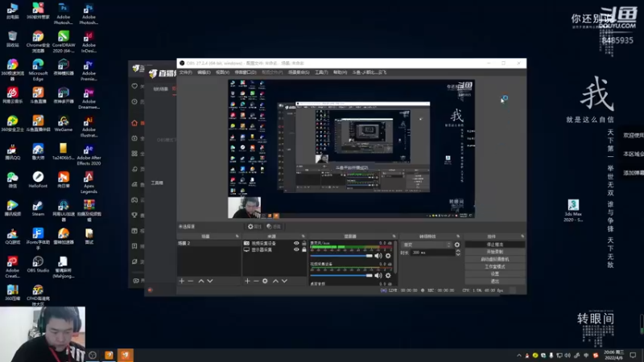Open Adobe After Effects 2020 desktop shortcut

coord(89,154)
